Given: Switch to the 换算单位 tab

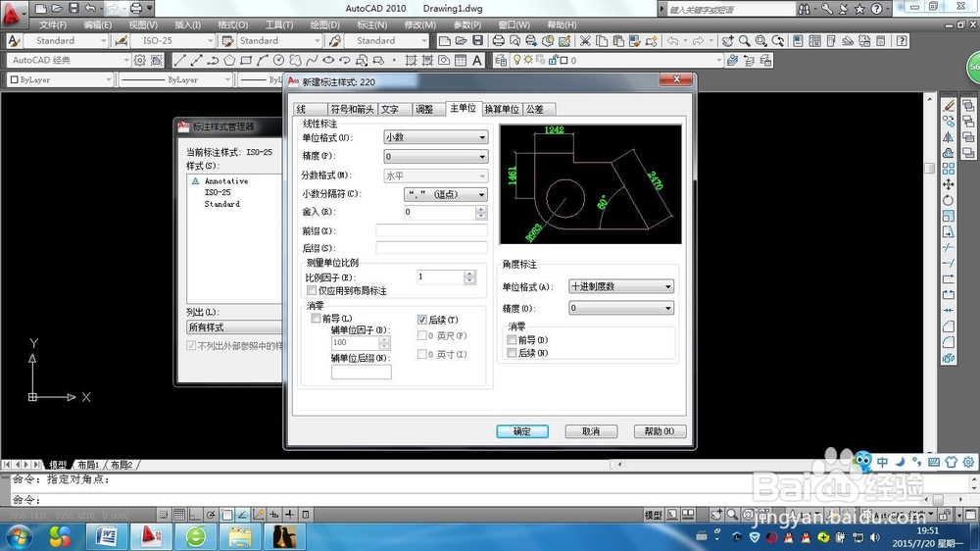Looking at the screenshot, I should 502,109.
